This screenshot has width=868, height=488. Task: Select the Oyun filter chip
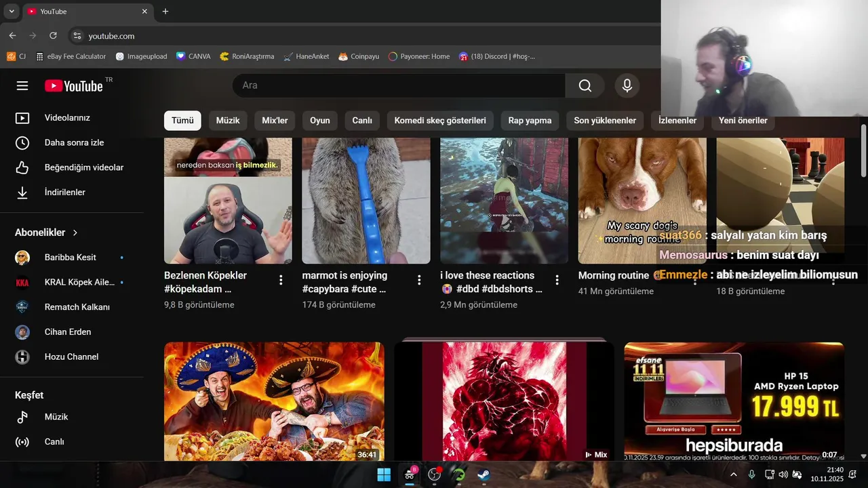coord(320,121)
